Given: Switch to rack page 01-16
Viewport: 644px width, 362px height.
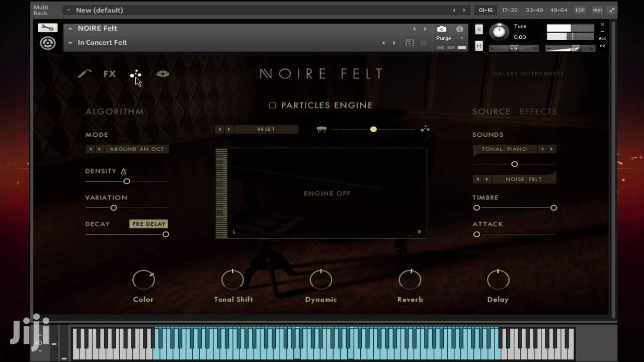Looking at the screenshot, I should [x=486, y=10].
